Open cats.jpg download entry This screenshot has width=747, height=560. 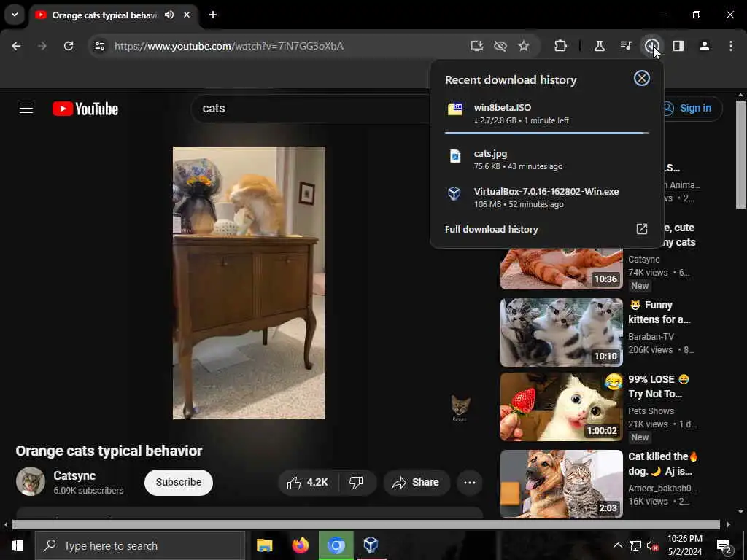tap(547, 160)
